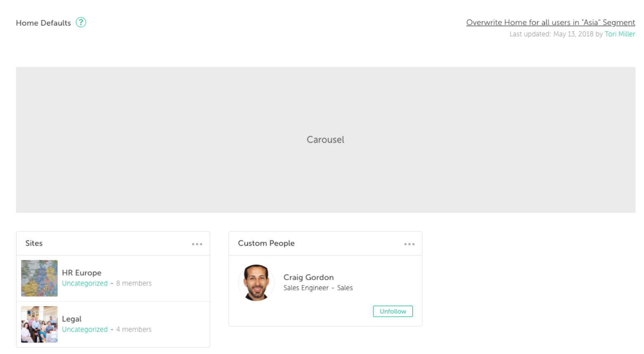Open the HR Europe site title
Viewport: 644px width, 354px height.
click(x=82, y=273)
